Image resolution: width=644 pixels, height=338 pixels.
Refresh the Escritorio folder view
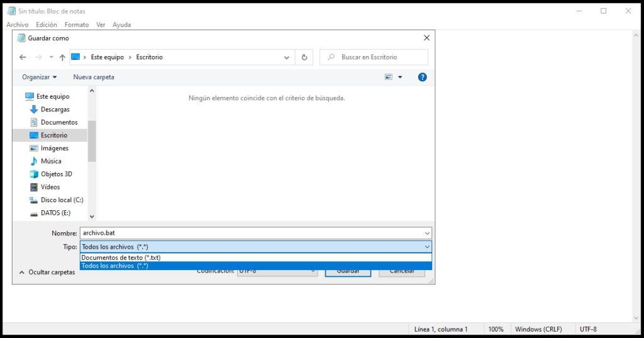[x=304, y=57]
